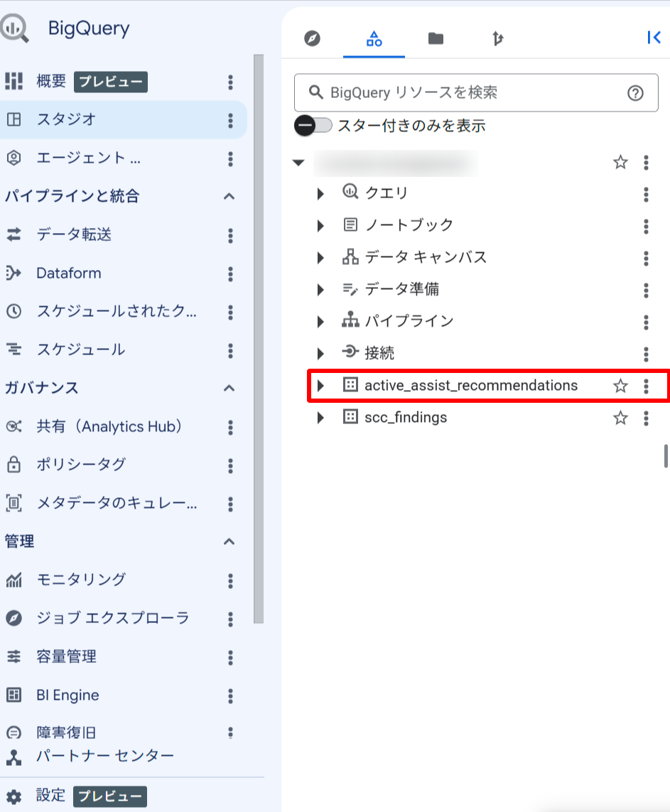The width and height of the screenshot is (670, 812).
Task: Click the ジョブ エクスプローラ compass icon
Action: [x=14, y=618]
